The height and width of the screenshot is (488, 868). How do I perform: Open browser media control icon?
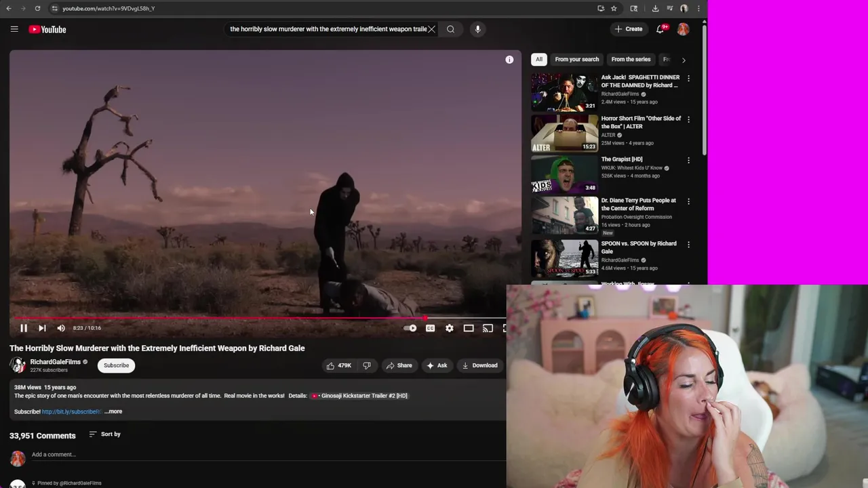(x=669, y=8)
